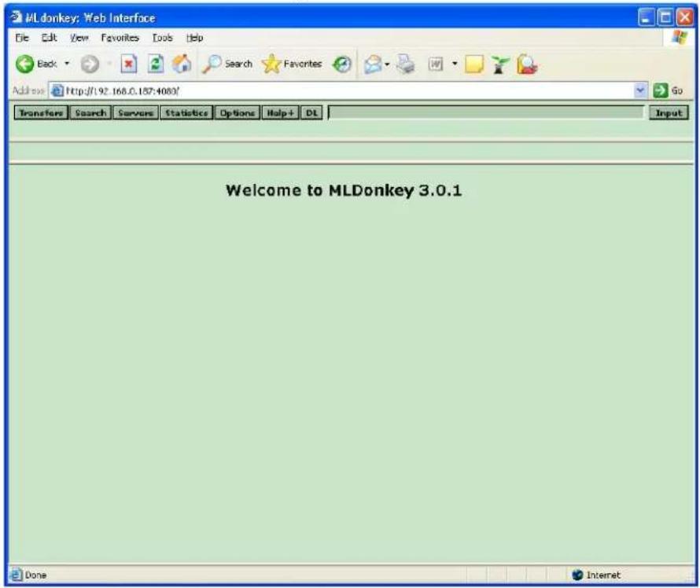The image size is (700, 588).
Task: Open the Edit menu
Action: 49,38
